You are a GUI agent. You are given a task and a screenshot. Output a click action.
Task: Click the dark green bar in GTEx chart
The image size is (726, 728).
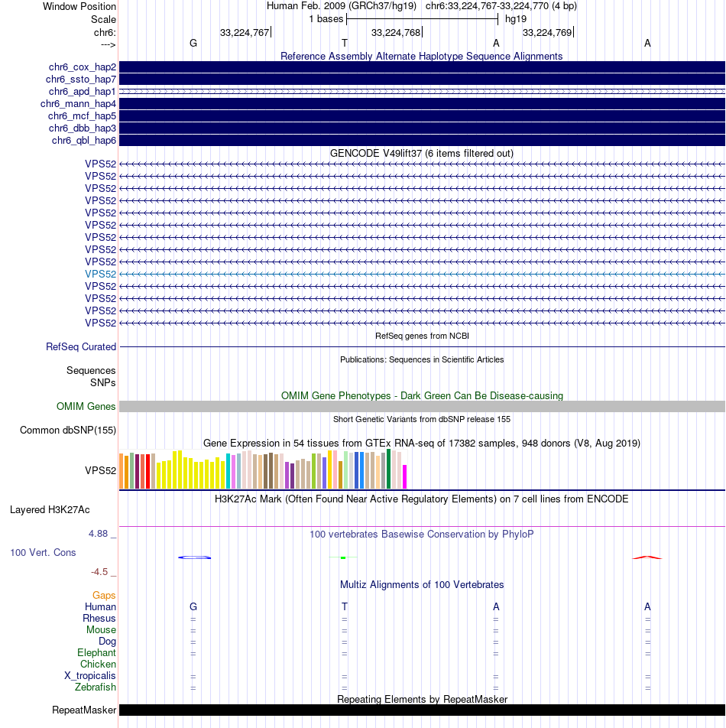click(389, 469)
